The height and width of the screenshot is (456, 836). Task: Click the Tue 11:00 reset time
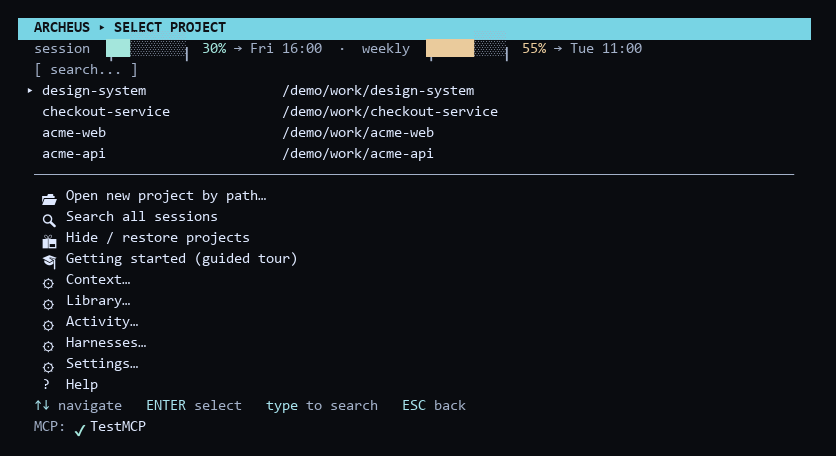pos(606,49)
